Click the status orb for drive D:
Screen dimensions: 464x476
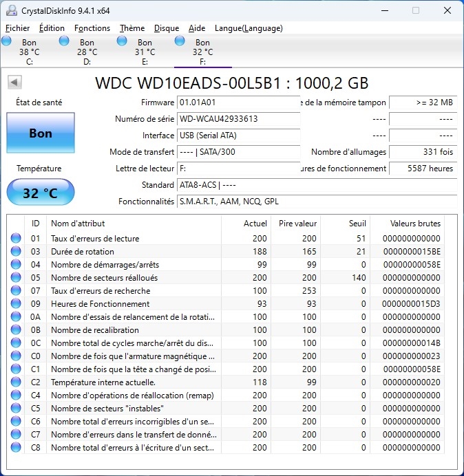[x=64, y=41]
